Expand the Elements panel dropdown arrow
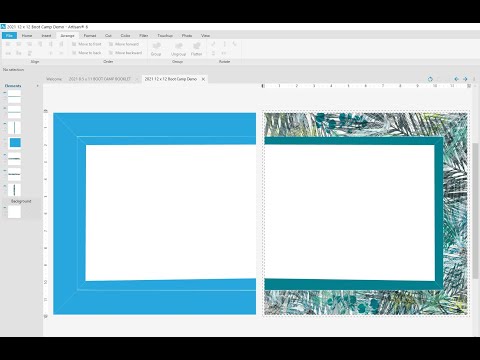 (x=37, y=86)
